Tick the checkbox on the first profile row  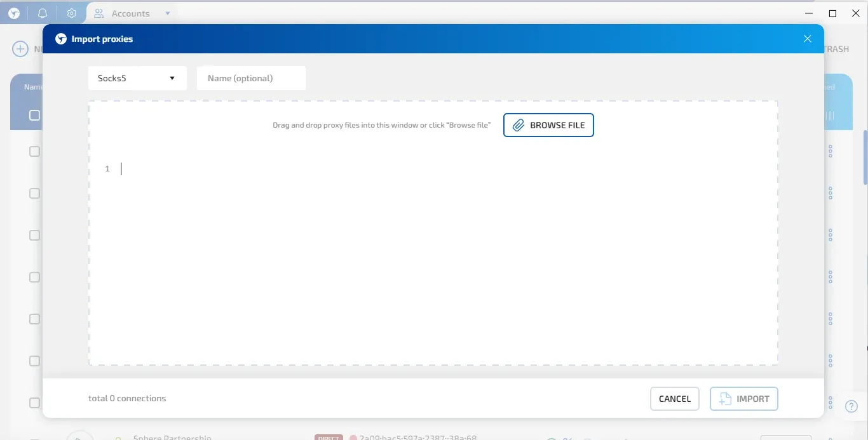point(34,151)
